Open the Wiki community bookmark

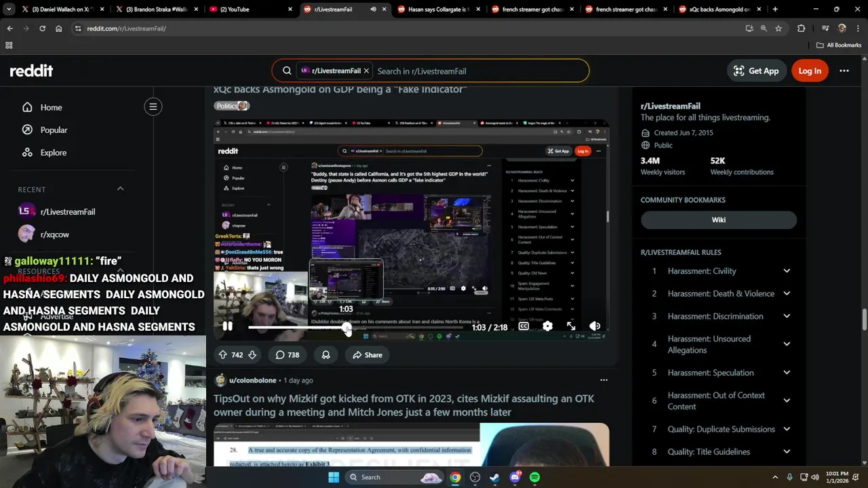pos(719,220)
